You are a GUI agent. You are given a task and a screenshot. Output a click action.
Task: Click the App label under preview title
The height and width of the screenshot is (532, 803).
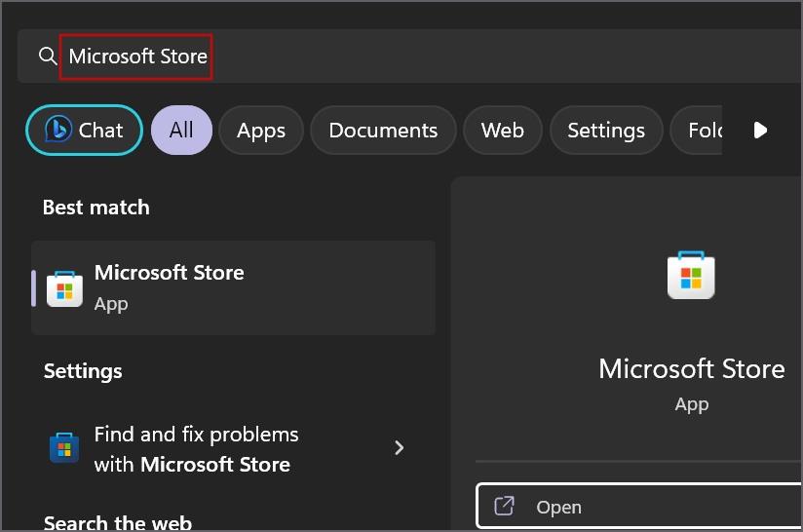tap(692, 404)
